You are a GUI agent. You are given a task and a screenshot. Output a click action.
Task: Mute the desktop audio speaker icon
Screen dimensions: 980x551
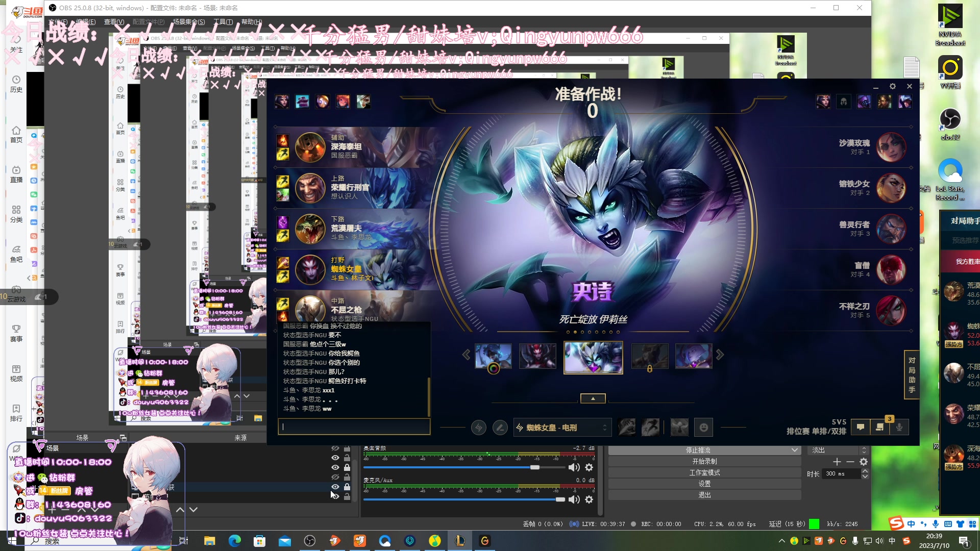coord(574,467)
